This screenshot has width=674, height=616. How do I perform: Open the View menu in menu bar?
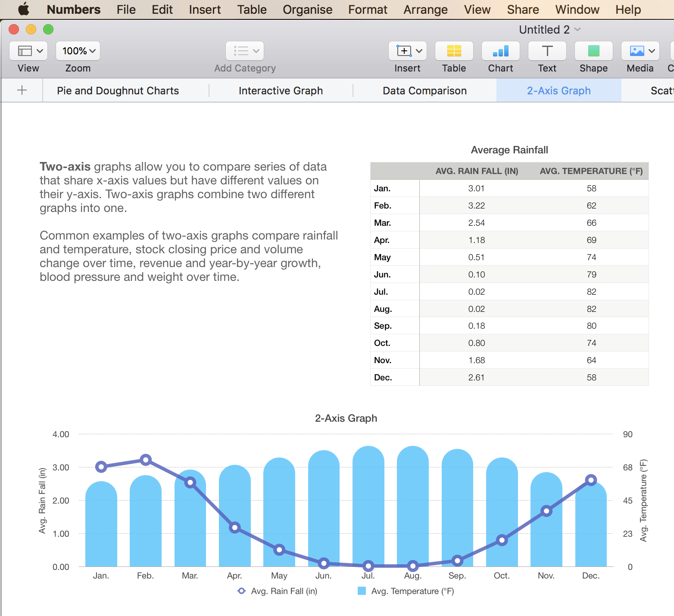tap(477, 9)
